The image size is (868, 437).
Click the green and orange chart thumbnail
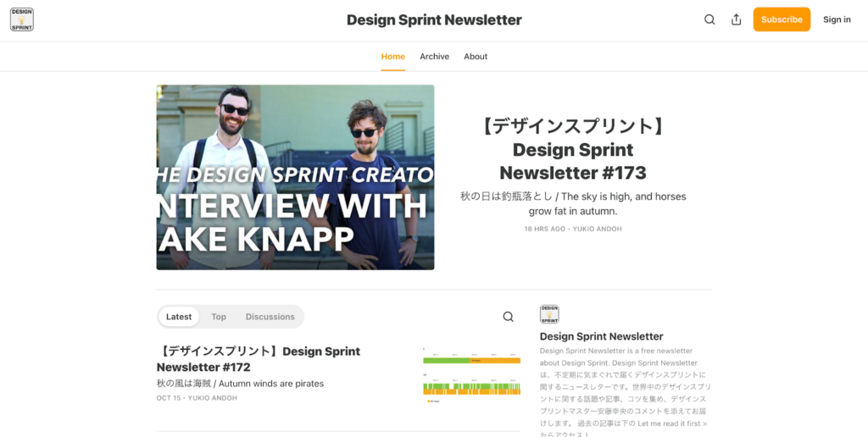pos(471,373)
